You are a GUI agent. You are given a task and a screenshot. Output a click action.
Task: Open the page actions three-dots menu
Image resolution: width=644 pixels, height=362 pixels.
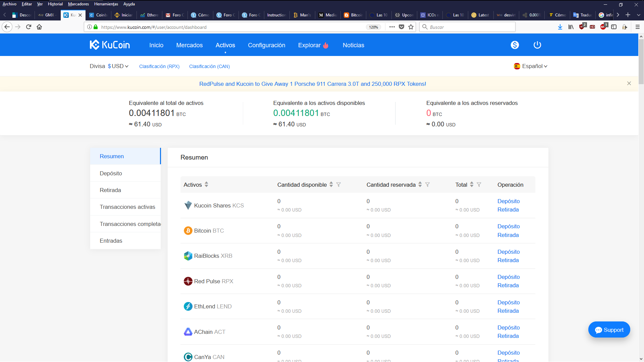392,27
